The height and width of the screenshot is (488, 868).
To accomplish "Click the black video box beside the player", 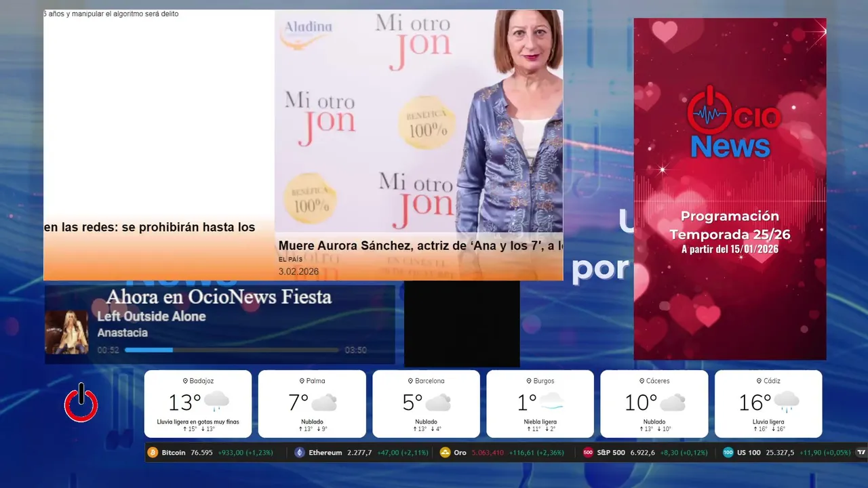I will pos(462,324).
